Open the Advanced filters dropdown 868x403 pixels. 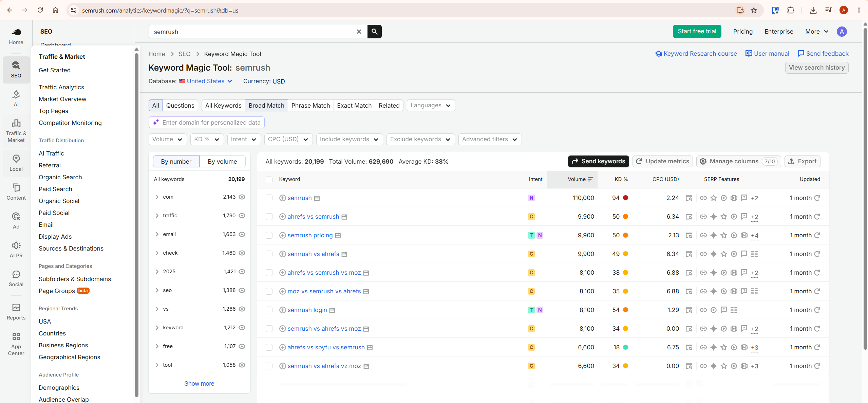(490, 139)
